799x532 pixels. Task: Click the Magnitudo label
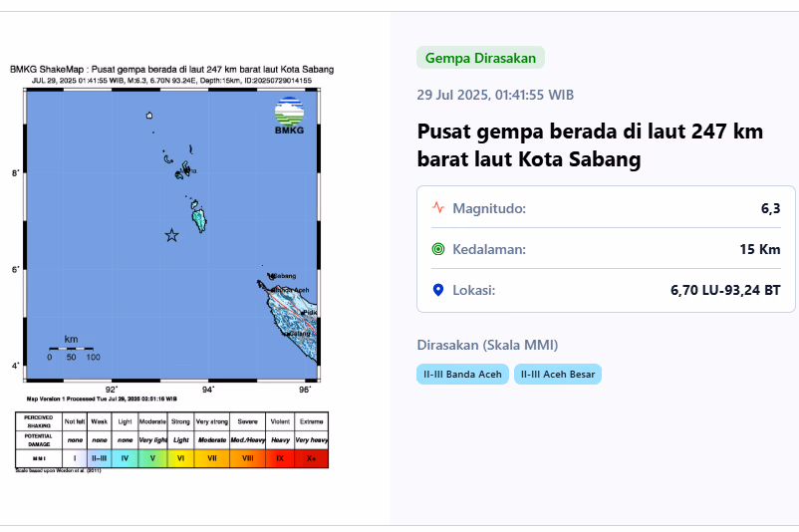click(489, 208)
